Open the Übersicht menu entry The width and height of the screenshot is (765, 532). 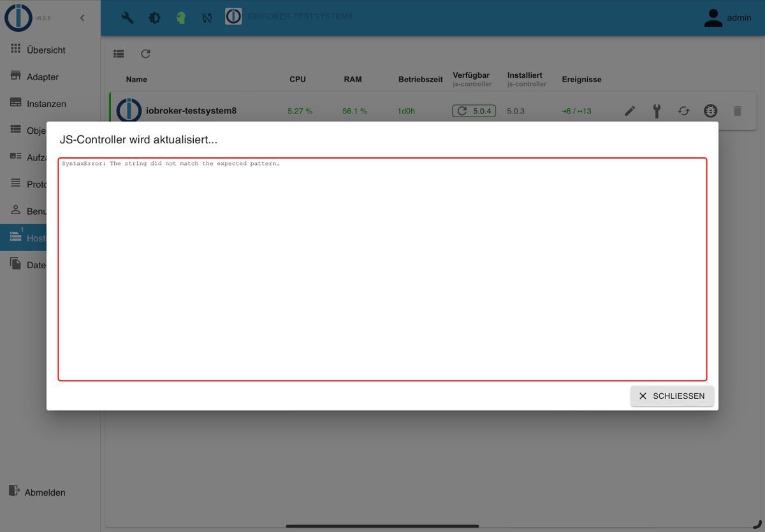pos(50,50)
